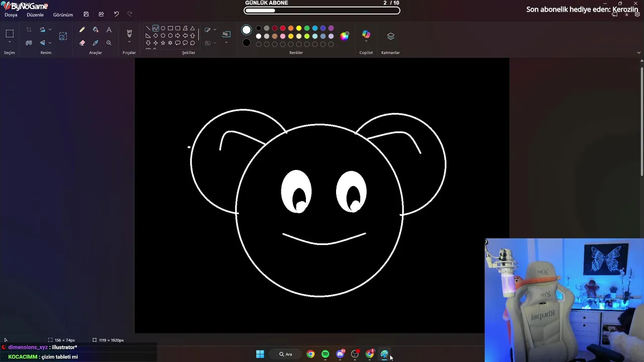
Task: Click the taskbar Ara search box
Action: (286, 354)
